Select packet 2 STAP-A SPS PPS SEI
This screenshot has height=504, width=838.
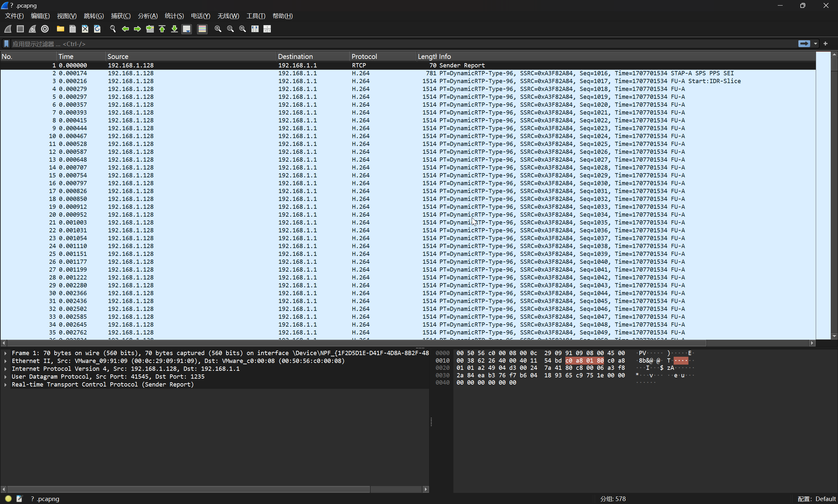point(408,73)
